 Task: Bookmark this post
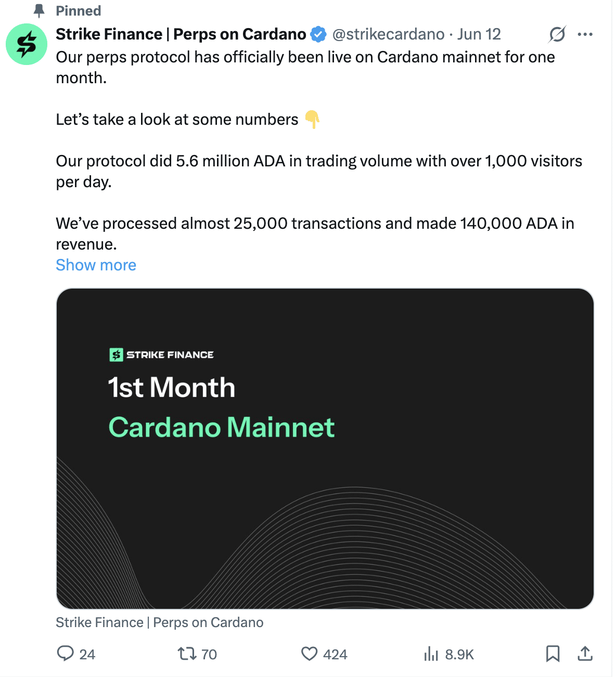point(553,654)
